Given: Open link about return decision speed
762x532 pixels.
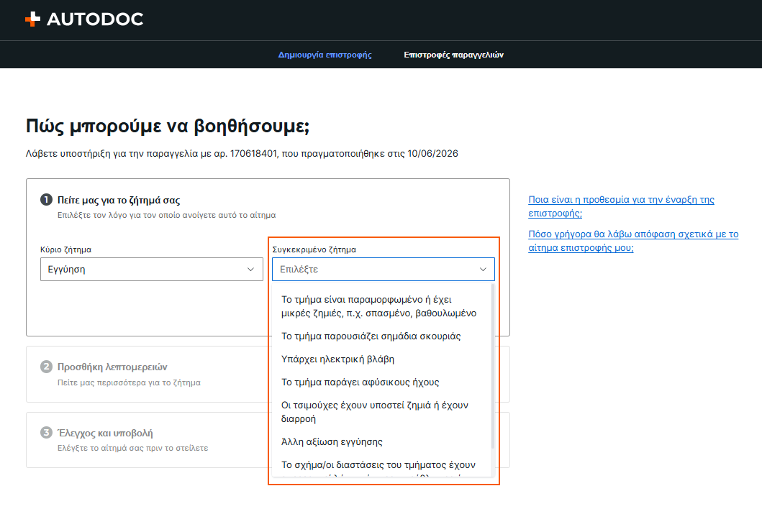Looking at the screenshot, I should point(633,241).
